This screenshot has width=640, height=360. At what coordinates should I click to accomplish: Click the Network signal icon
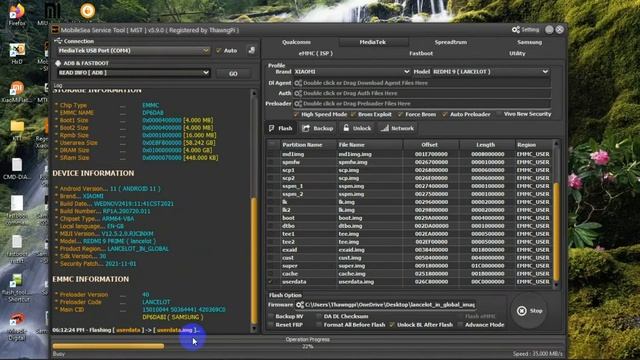pyautogui.click(x=384, y=128)
